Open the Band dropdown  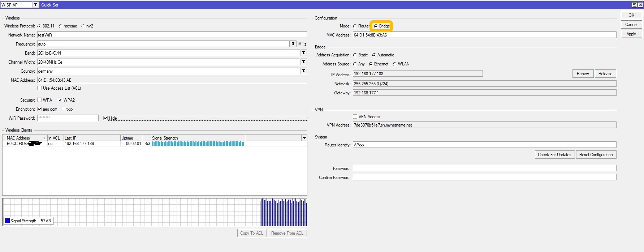click(304, 53)
